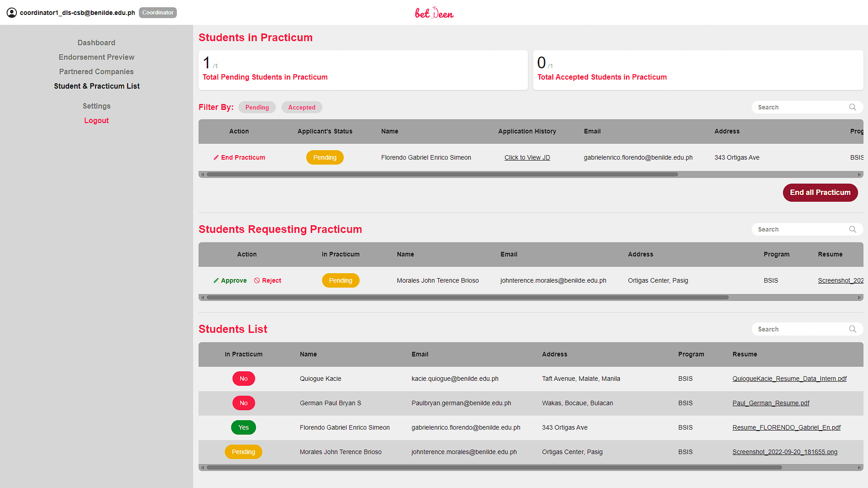Click Logout in the sidebar
Viewport: 868px width, 488px height.
click(x=96, y=120)
